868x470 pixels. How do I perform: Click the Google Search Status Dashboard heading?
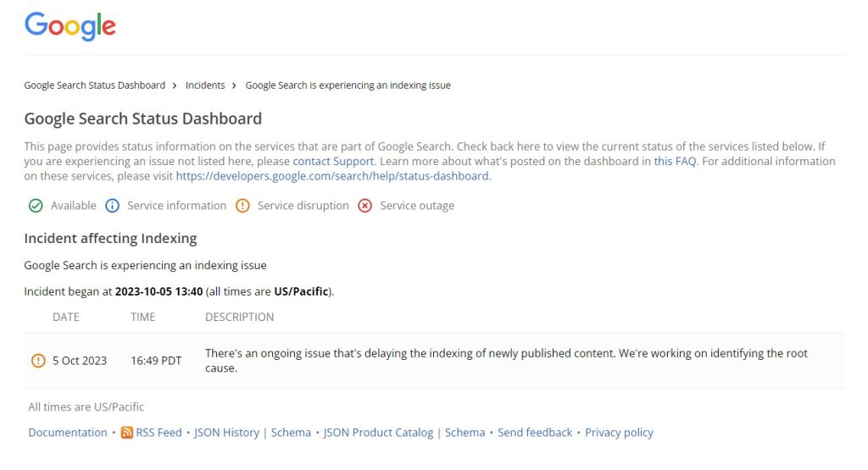point(142,119)
